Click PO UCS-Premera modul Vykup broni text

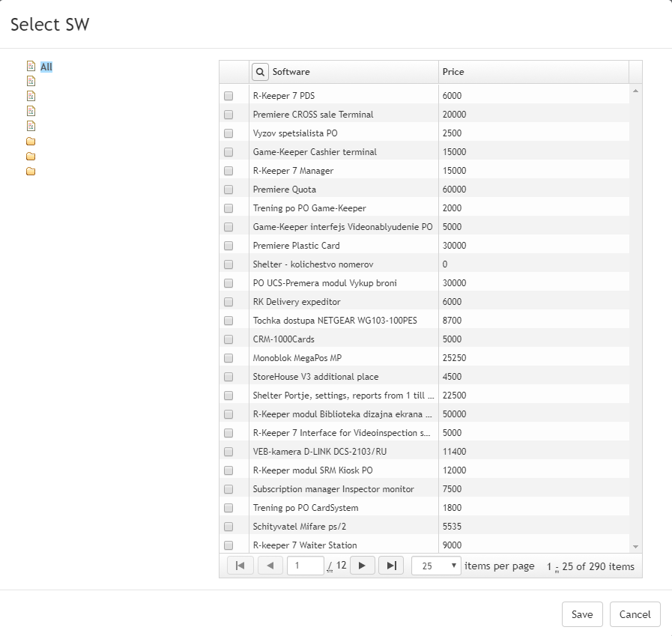click(325, 283)
